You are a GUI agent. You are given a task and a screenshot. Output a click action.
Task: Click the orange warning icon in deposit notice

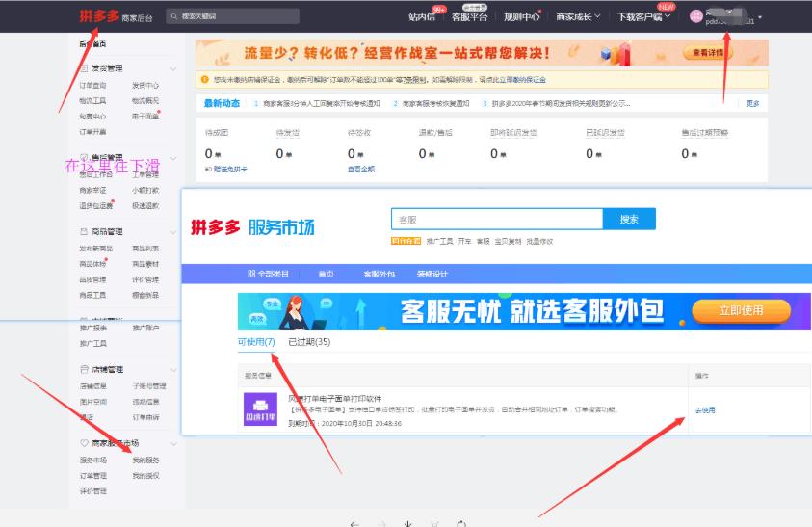tap(204, 79)
